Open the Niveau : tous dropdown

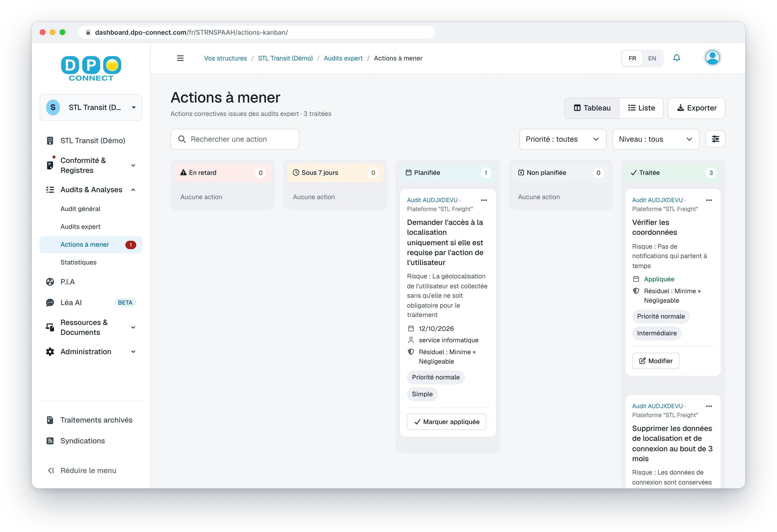click(656, 139)
